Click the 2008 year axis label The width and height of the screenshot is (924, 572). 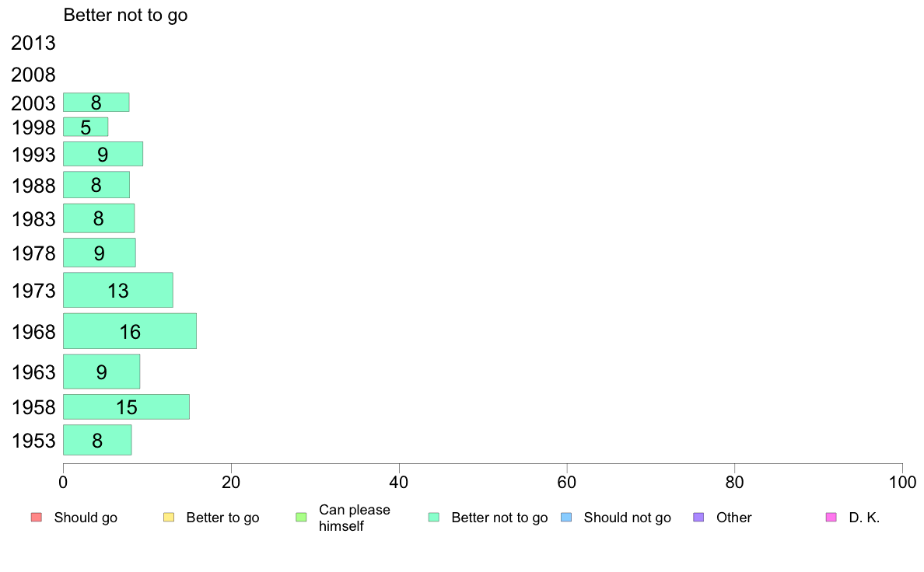pyautogui.click(x=33, y=75)
